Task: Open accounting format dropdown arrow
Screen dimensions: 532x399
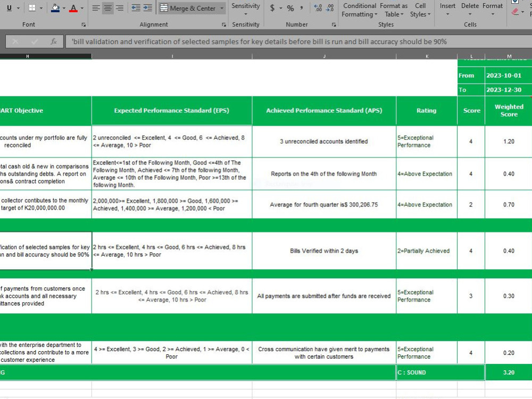Action: 280,8
